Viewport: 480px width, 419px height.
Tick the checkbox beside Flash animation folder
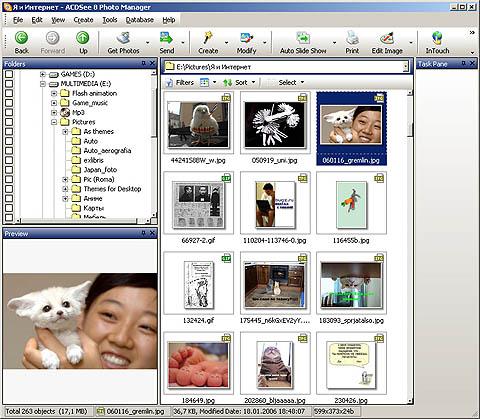[x=9, y=93]
